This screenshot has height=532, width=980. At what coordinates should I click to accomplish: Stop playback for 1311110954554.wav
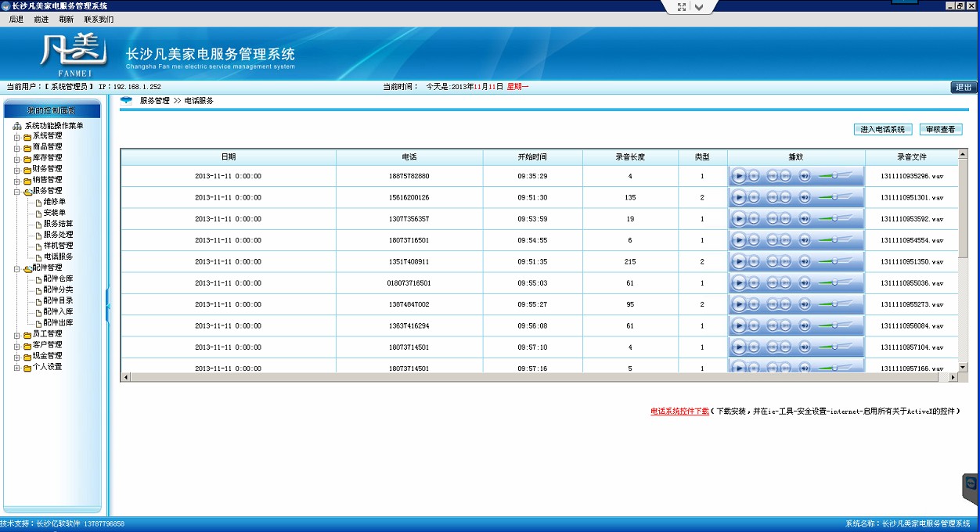click(x=754, y=240)
